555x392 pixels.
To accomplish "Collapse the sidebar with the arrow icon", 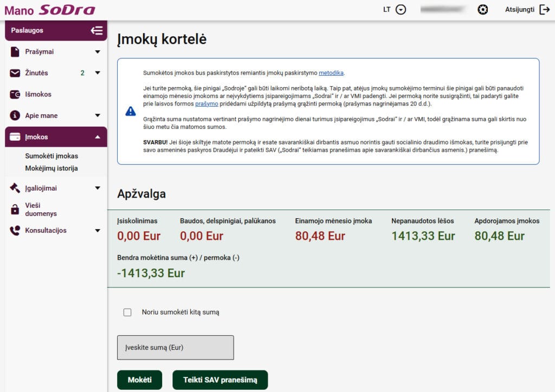I will click(98, 30).
